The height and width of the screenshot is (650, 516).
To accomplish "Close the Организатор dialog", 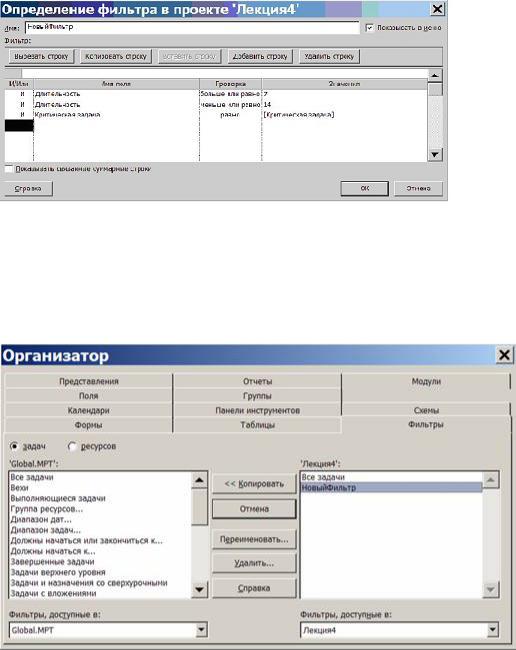I will click(504, 355).
